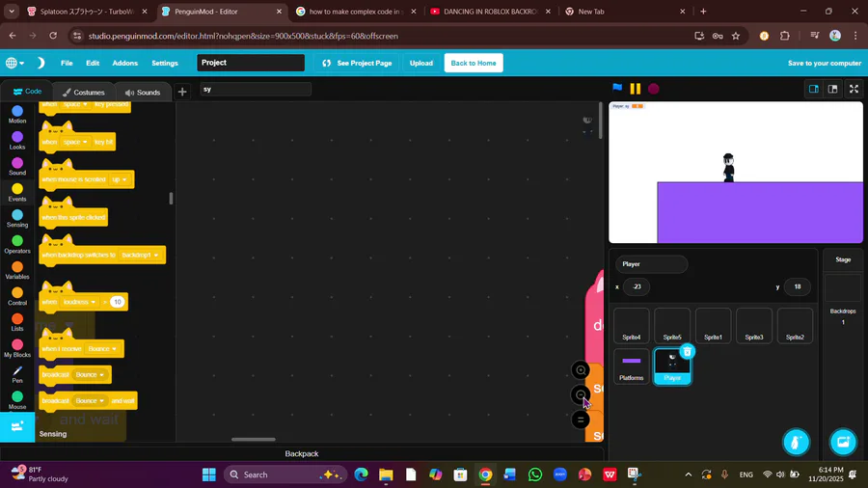The width and height of the screenshot is (868, 488).
Task: Click the choose a backdrop button
Action: (843, 442)
